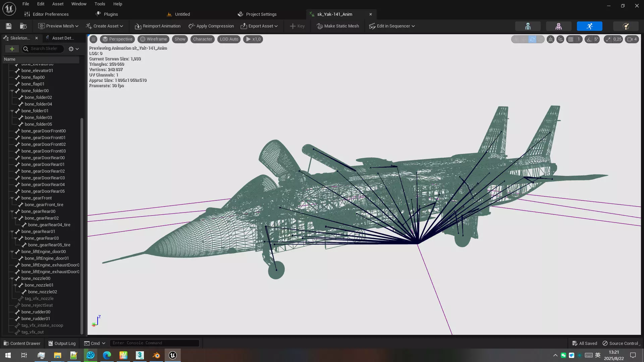Select the Animation editor mode running-man icon
This screenshot has height=362, width=644.
589,26
